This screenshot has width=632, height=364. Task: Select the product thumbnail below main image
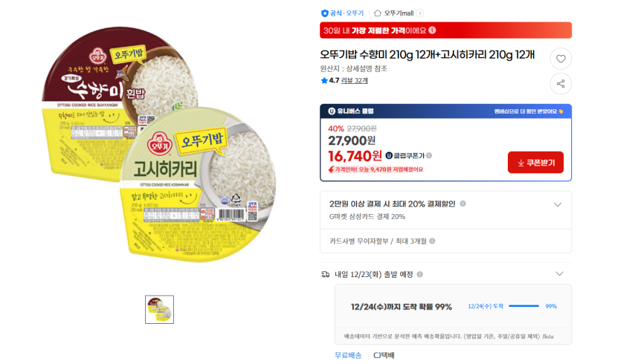coord(160,309)
